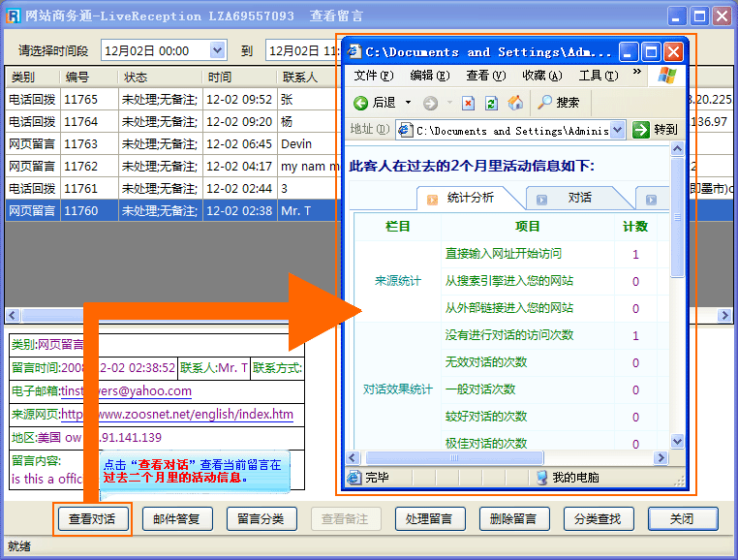Image resolution: width=738 pixels, height=560 pixels.
Task: Click the Search magnifier icon
Action: coord(545,103)
